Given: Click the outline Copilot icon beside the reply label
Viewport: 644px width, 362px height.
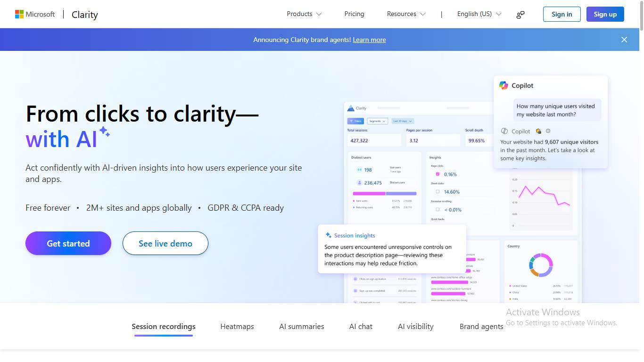Looking at the screenshot, I should coord(504,131).
